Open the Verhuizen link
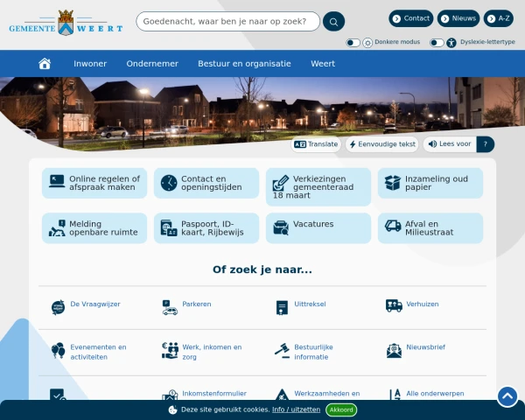525x420 pixels. tap(423, 304)
